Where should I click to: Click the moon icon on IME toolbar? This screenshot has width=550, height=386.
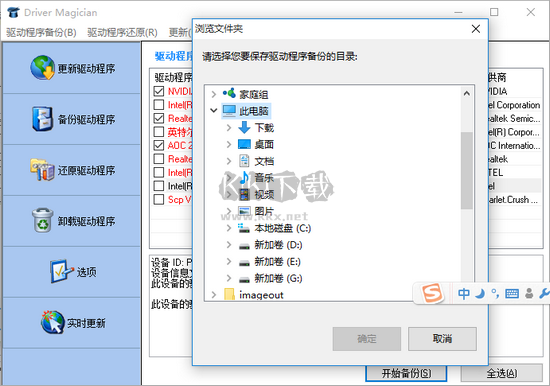(480, 293)
